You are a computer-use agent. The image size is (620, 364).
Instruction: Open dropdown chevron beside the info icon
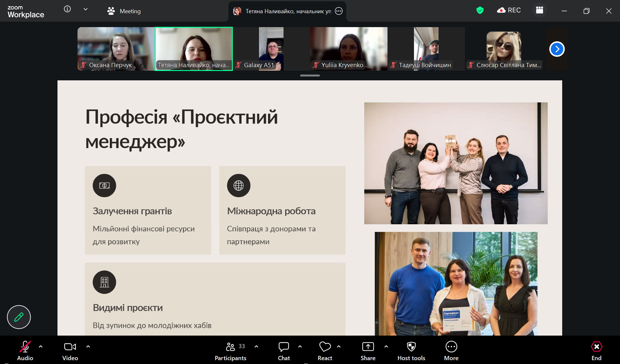[86, 9]
